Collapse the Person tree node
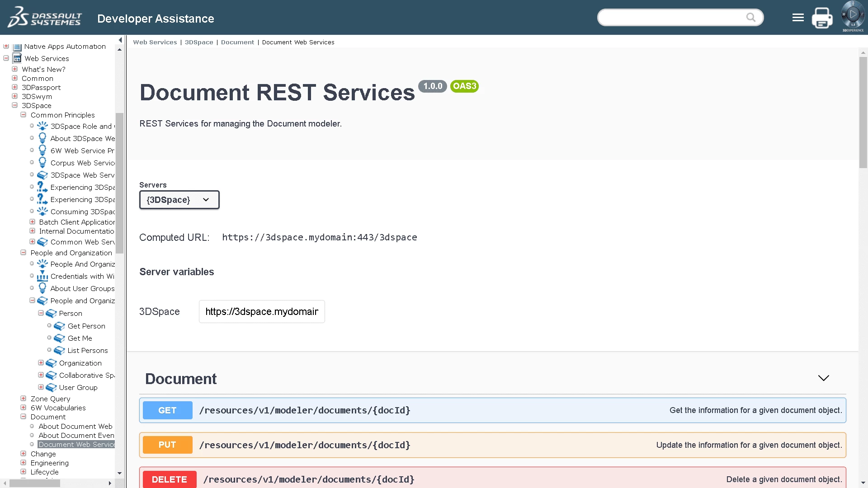Screen dimensions: 868x488 tap(41, 313)
